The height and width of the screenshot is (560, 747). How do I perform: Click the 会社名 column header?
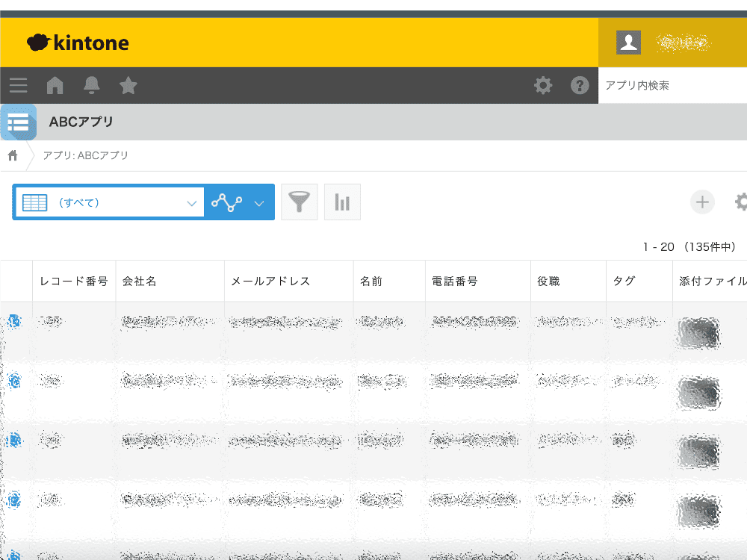[x=140, y=281]
